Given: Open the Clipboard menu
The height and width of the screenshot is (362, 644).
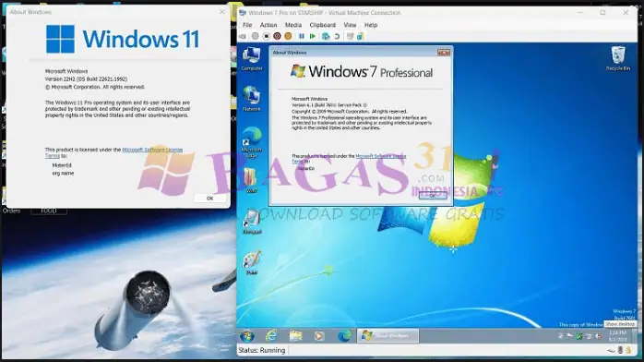Looking at the screenshot, I should coord(322,25).
